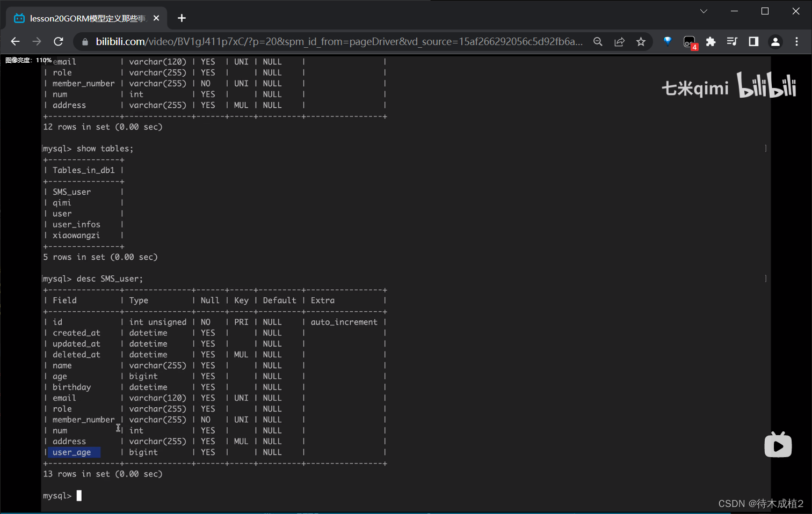Click 'int unsigned' type of id
The width and height of the screenshot is (812, 514).
pos(157,322)
